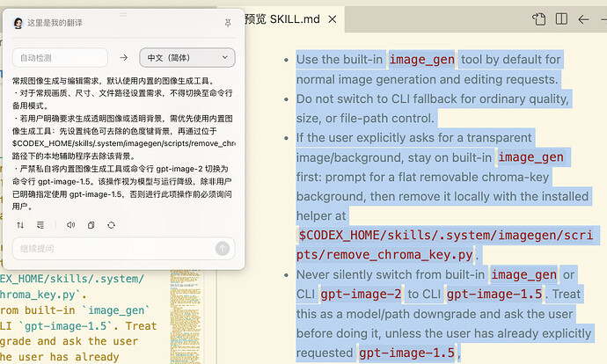Click 'hroma_key.py`.' line in source editor
Image resolution: width=607 pixels, height=364 pixels.
point(43,295)
